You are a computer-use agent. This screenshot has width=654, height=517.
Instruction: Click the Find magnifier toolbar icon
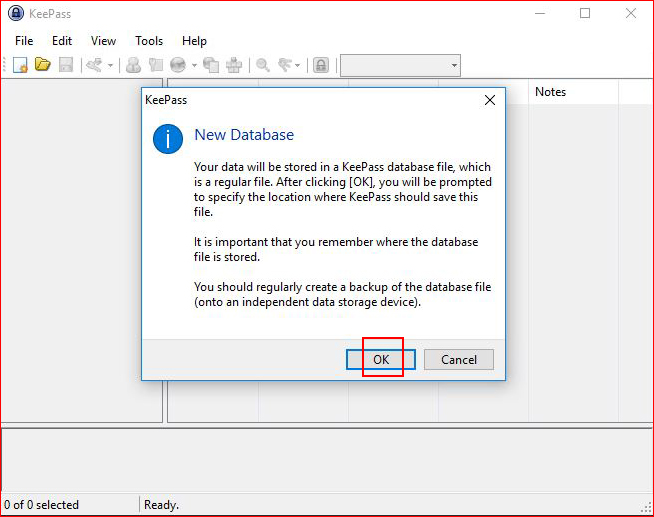click(x=263, y=65)
